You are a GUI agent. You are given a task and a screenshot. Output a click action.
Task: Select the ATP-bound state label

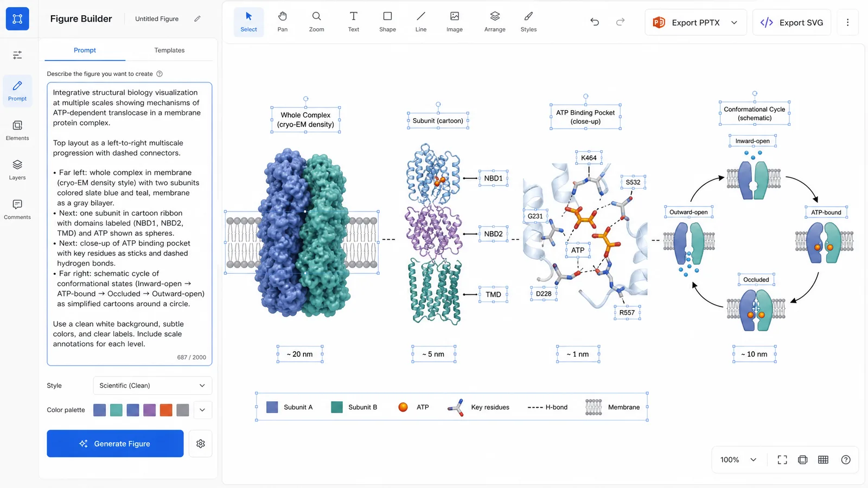[x=826, y=213]
